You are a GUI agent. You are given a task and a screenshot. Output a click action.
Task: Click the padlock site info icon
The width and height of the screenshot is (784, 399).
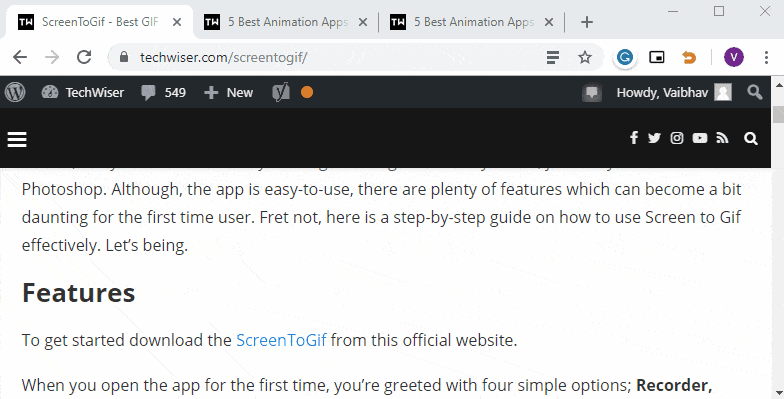(x=124, y=57)
